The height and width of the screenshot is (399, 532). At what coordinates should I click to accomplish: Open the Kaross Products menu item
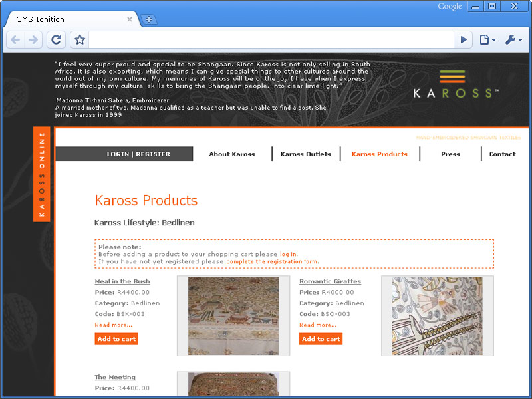[379, 154]
